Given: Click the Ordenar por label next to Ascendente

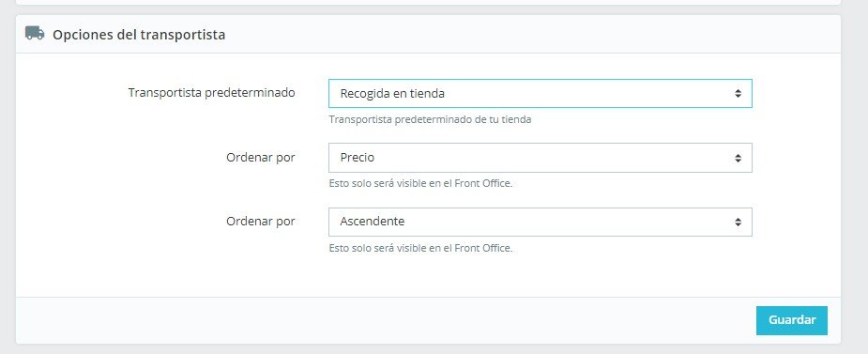Looking at the screenshot, I should pos(261,221).
